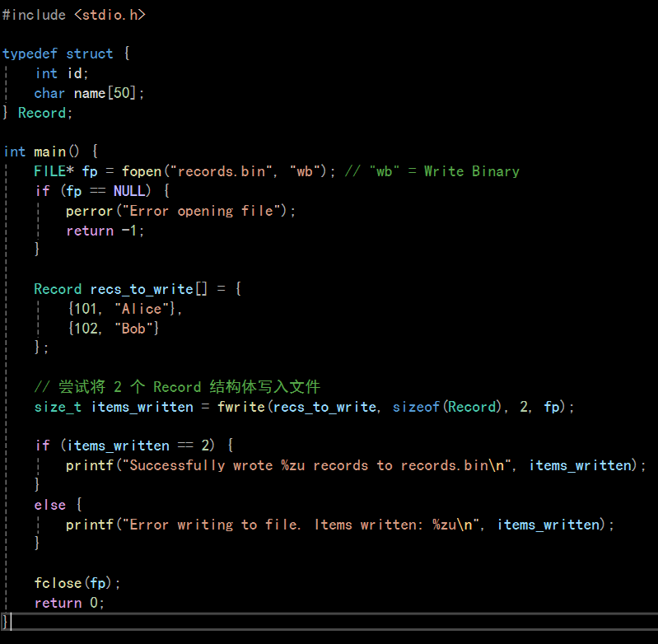
Task: Click 'items_written' argument in the Successfully printf
Action: [581, 465]
